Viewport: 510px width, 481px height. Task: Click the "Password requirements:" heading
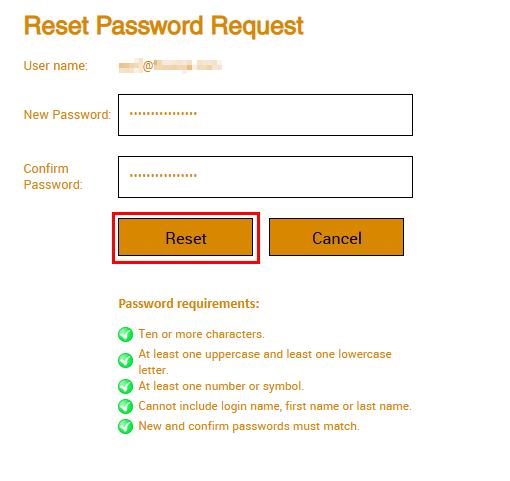click(x=189, y=304)
